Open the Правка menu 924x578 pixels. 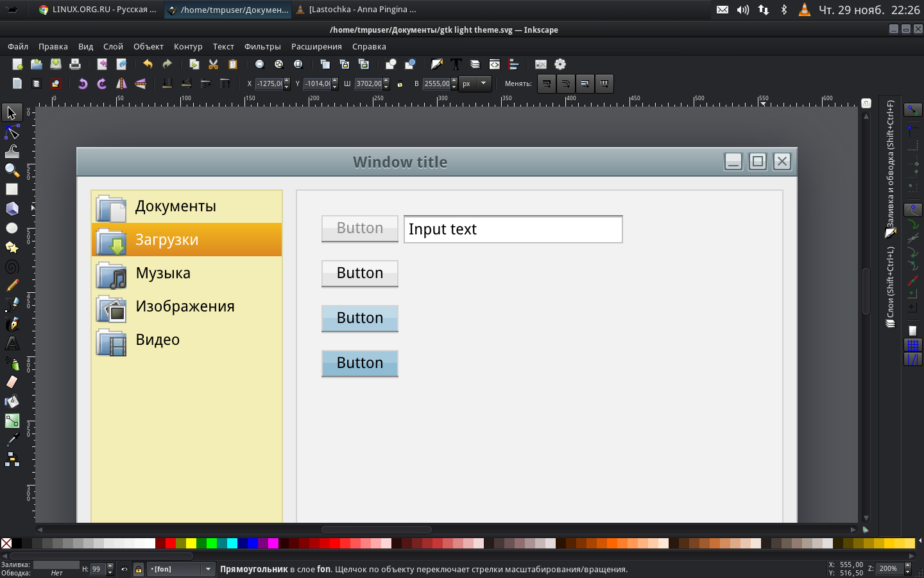point(53,46)
